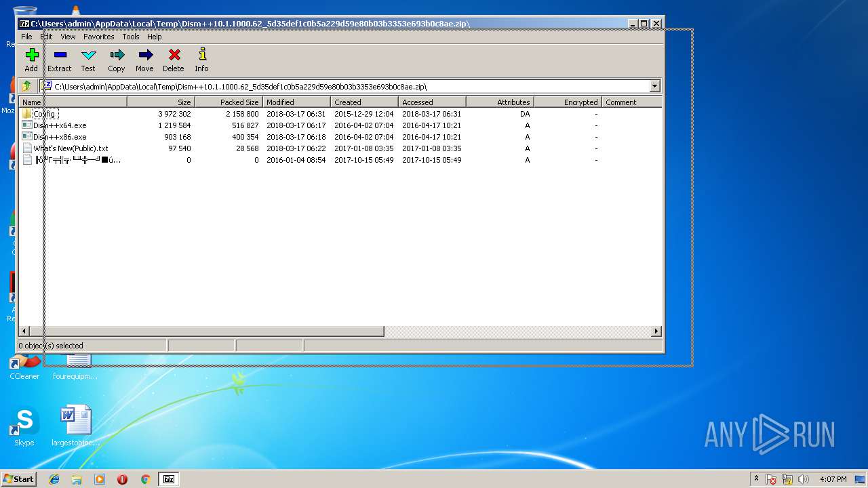Image resolution: width=868 pixels, height=488 pixels.
Task: Open the Edit menu
Action: (x=46, y=37)
